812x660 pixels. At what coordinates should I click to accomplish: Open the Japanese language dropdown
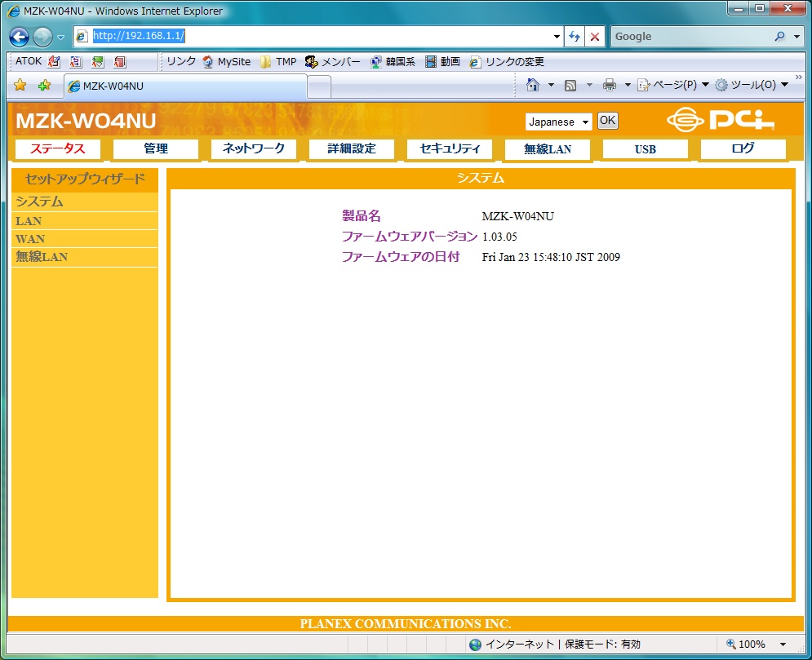pos(558,122)
